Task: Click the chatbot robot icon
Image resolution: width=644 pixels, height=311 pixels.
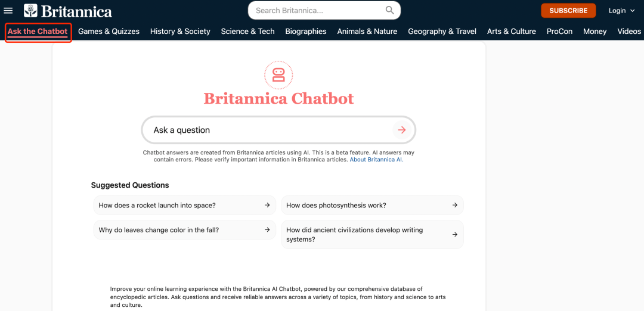Action: pos(278,74)
